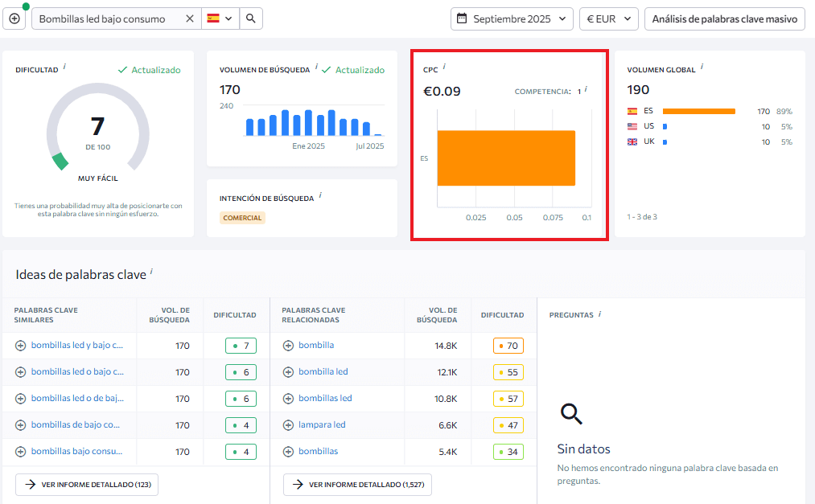Click the PALABRAS CLAVE RELACIONADAS column header

click(x=314, y=315)
